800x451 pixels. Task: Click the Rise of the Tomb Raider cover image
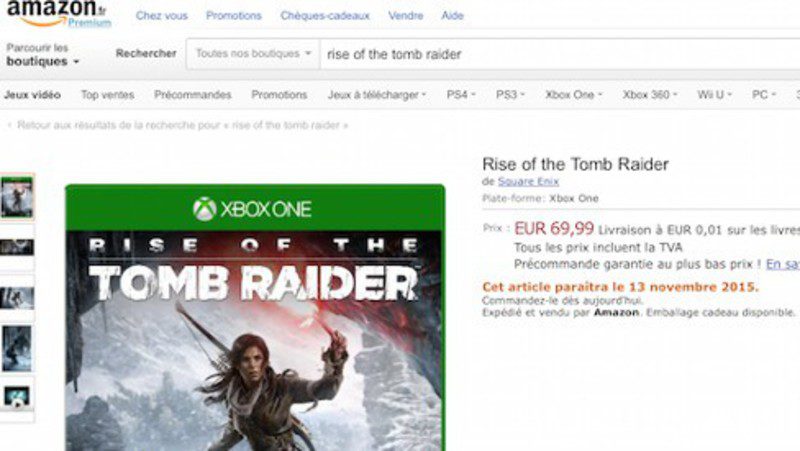255,317
